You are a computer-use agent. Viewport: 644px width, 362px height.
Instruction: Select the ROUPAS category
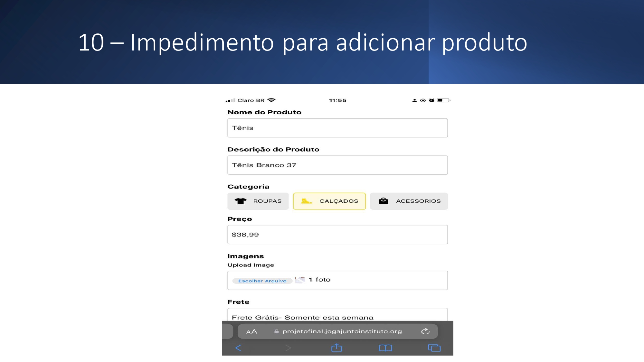click(258, 201)
